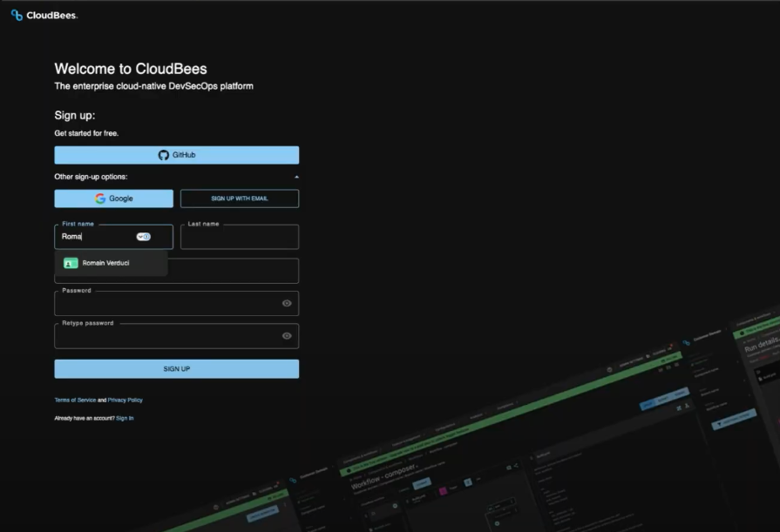Click inside the First name field
The width and height of the screenshot is (780, 532).
coord(96,236)
